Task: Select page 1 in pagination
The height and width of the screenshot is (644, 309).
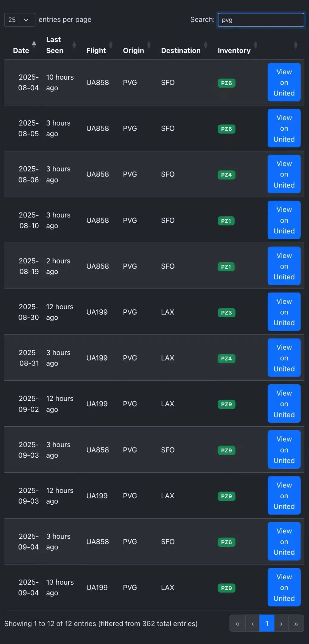Action: 267,623
